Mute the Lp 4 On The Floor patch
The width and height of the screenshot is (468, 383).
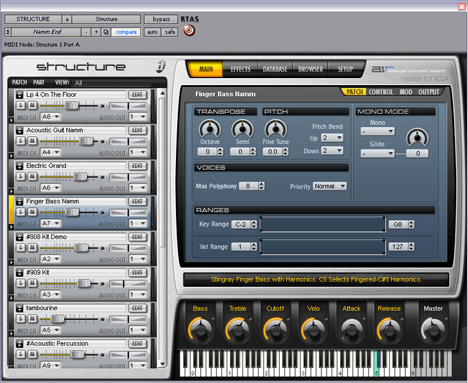pos(32,105)
